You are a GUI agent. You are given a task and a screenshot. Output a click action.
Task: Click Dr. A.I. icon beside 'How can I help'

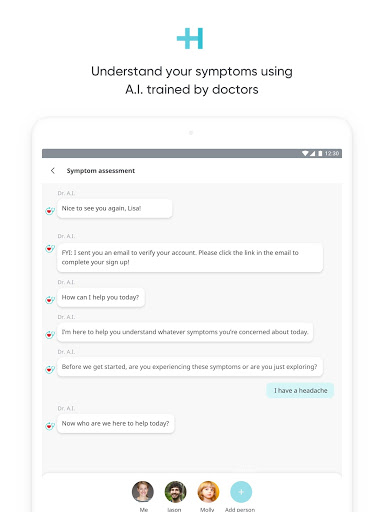[x=50, y=300]
